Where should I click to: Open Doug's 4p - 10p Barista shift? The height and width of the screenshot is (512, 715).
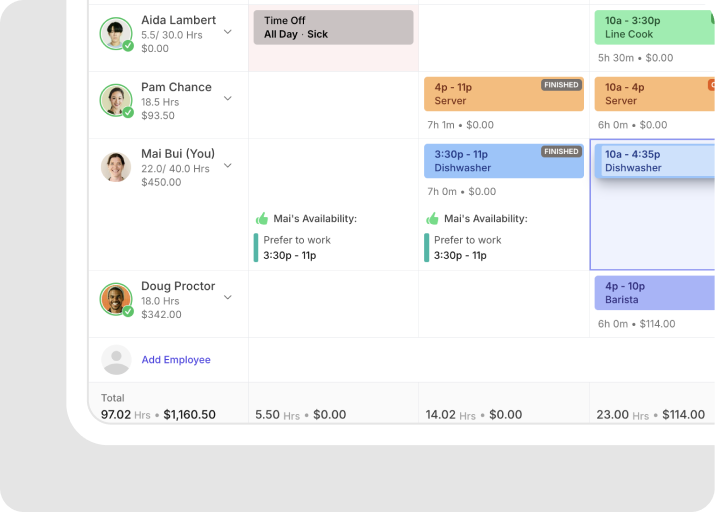pos(654,293)
